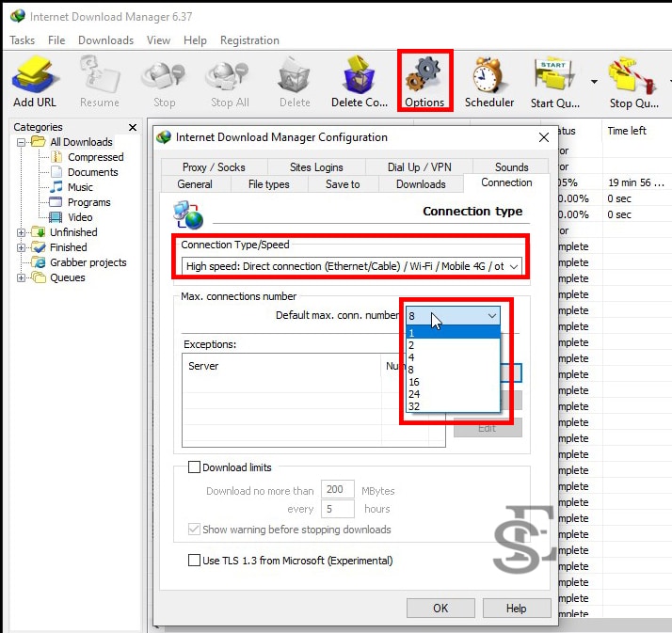The image size is (672, 633).
Task: Switch to the Proxy / Socks tab
Action: [214, 167]
